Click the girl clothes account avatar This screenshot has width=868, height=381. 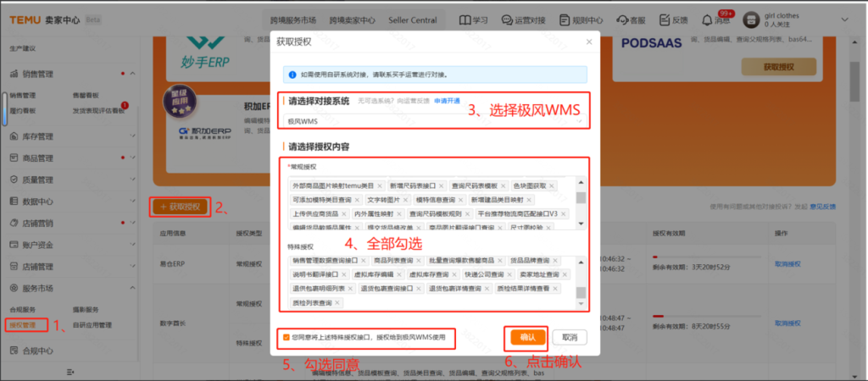pyautogui.click(x=750, y=19)
